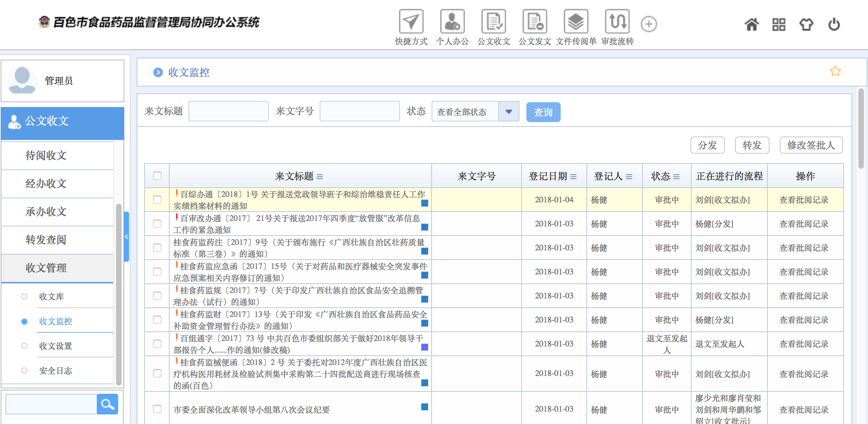Click the 查询 search button
The height and width of the screenshot is (424, 868).
coord(543,112)
